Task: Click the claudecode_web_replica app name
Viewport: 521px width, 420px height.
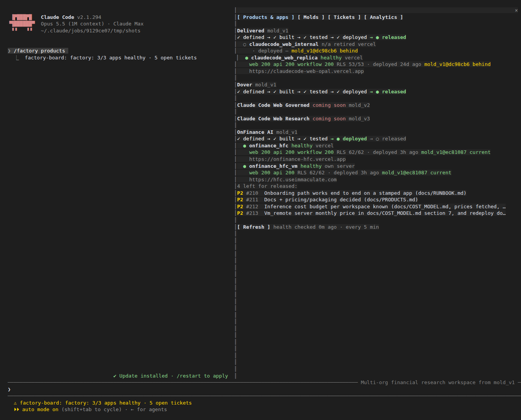Action: (x=284, y=58)
